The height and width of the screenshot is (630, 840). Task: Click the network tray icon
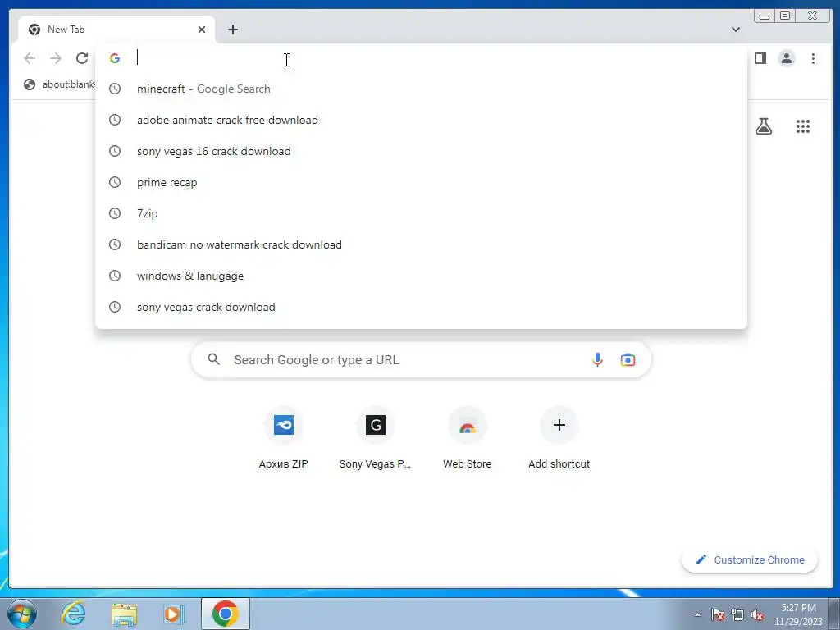point(737,614)
